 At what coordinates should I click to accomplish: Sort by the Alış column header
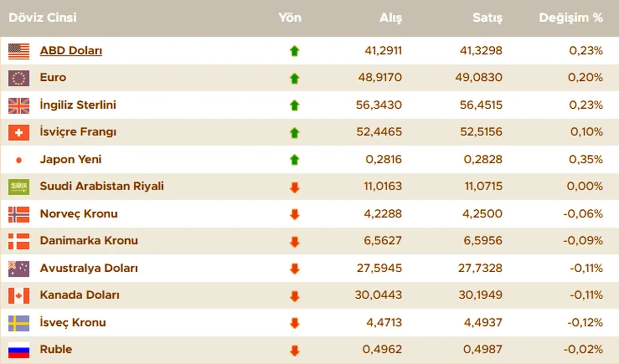coord(391,17)
